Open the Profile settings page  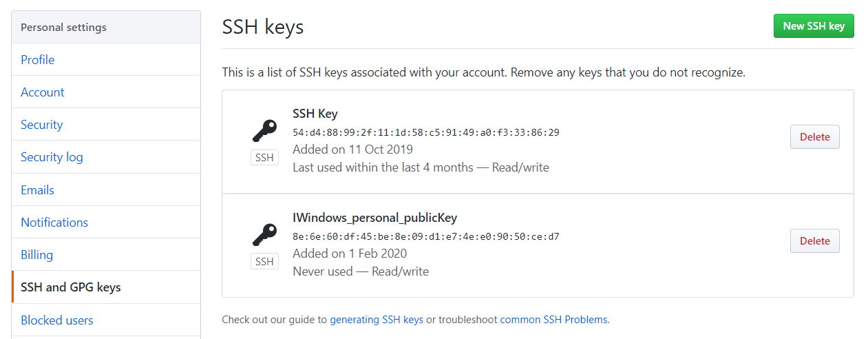tap(38, 60)
